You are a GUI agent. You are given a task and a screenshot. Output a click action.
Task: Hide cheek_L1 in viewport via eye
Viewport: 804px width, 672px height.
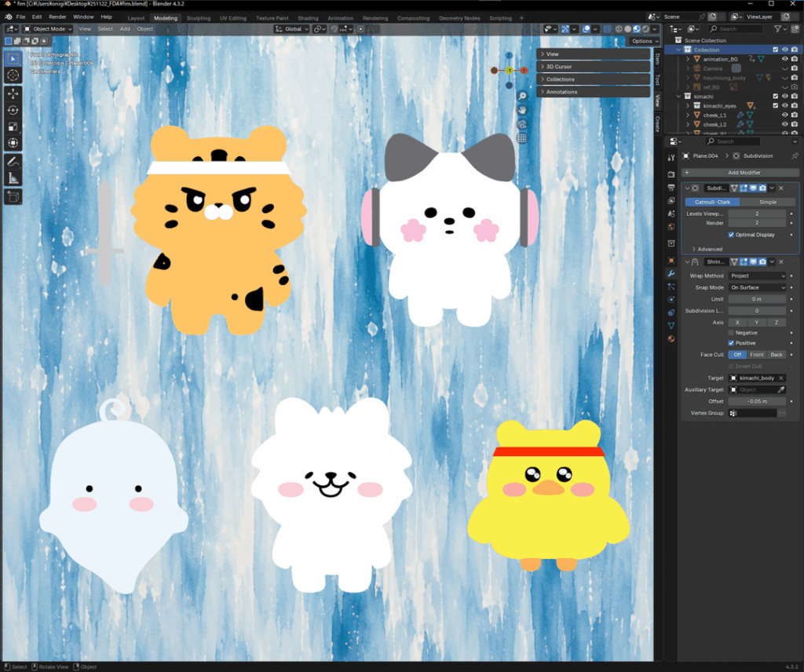click(784, 115)
